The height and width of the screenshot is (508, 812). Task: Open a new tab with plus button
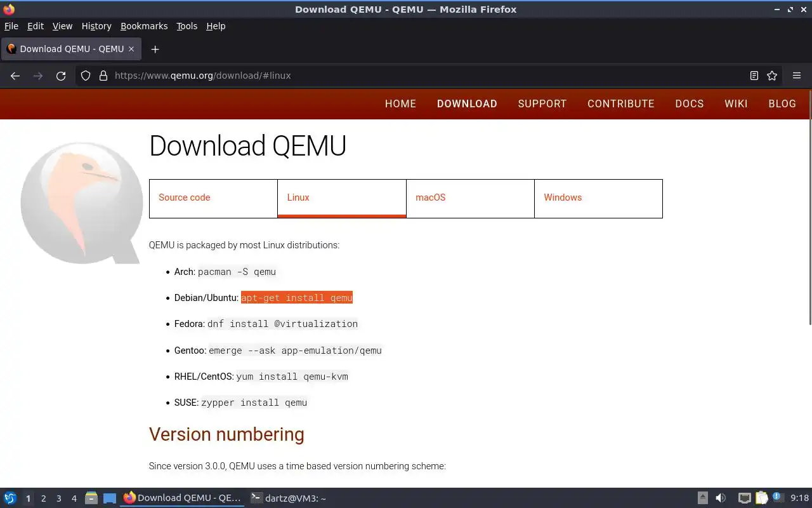pyautogui.click(x=155, y=49)
